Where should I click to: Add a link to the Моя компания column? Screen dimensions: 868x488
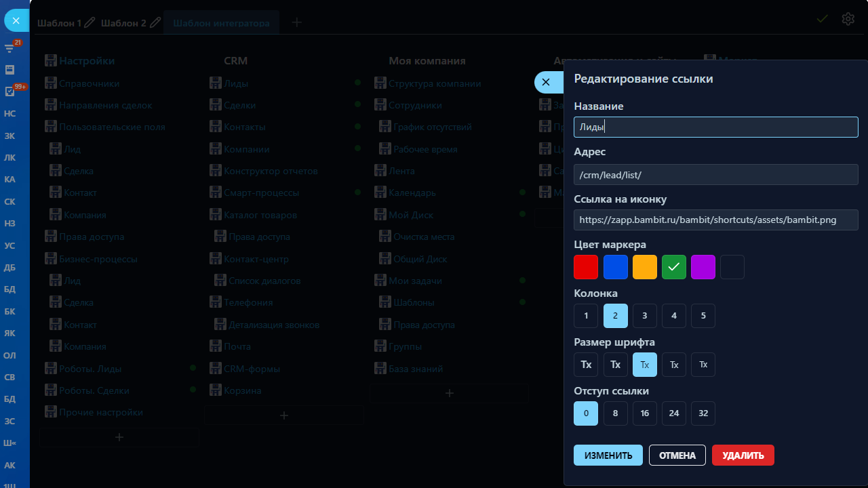click(449, 393)
